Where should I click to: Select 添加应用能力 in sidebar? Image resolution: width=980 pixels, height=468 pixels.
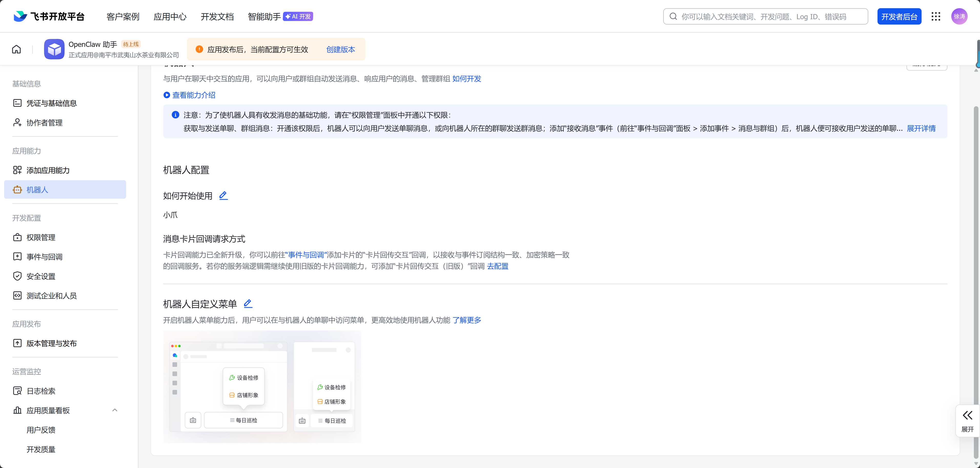click(x=48, y=170)
